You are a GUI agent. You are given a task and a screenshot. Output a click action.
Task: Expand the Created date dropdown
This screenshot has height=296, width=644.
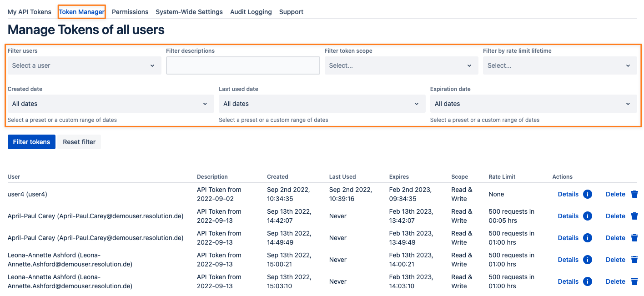pyautogui.click(x=111, y=104)
